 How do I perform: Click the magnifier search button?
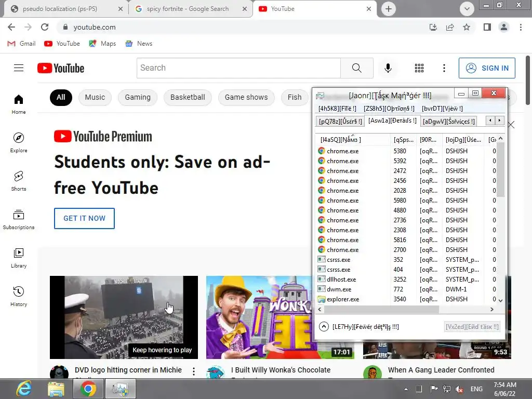click(356, 68)
